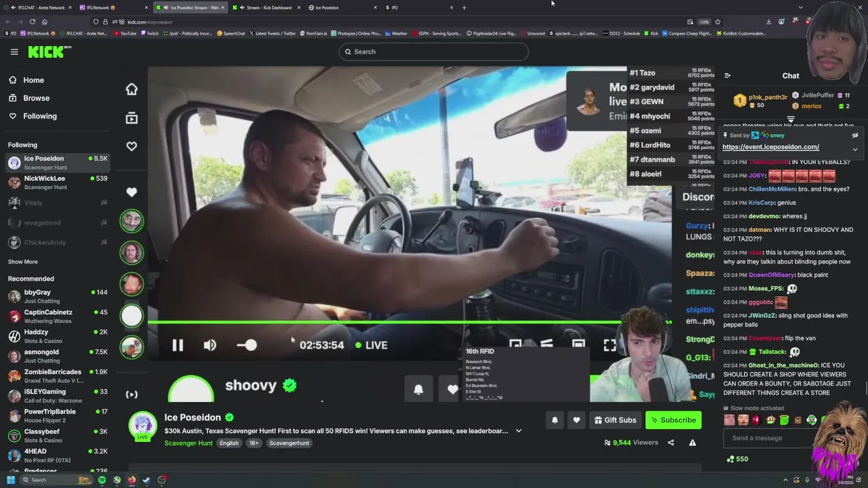Click the Scavengerhunt tag
This screenshot has height=488, width=868.
(289, 443)
